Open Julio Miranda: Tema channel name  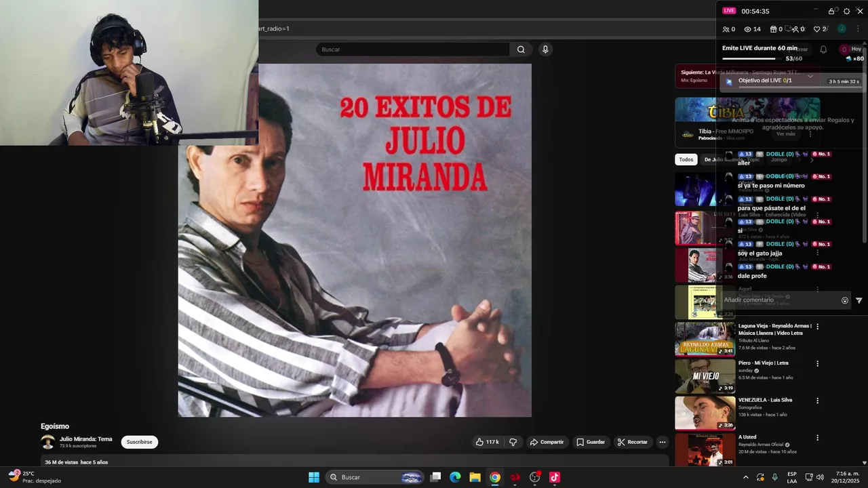click(x=85, y=439)
